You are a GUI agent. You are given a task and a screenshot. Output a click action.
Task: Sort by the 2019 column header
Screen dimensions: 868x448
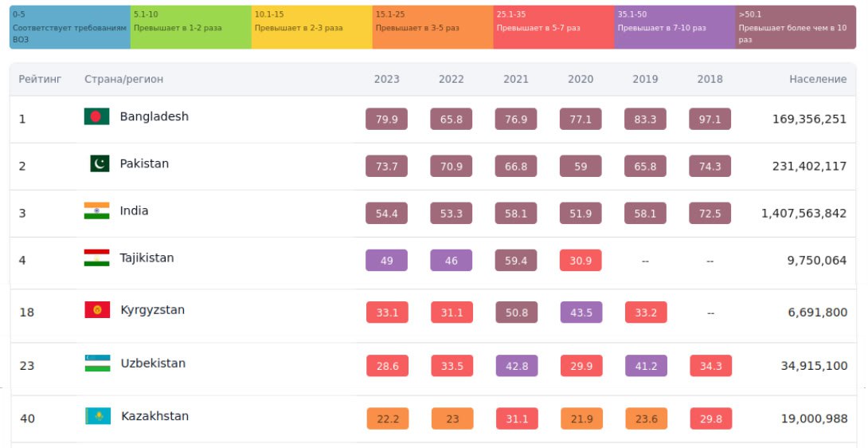646,79
